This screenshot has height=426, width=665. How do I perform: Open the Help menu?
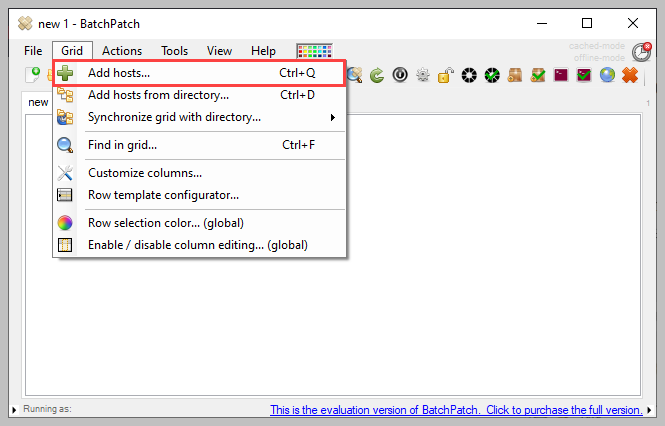[263, 51]
